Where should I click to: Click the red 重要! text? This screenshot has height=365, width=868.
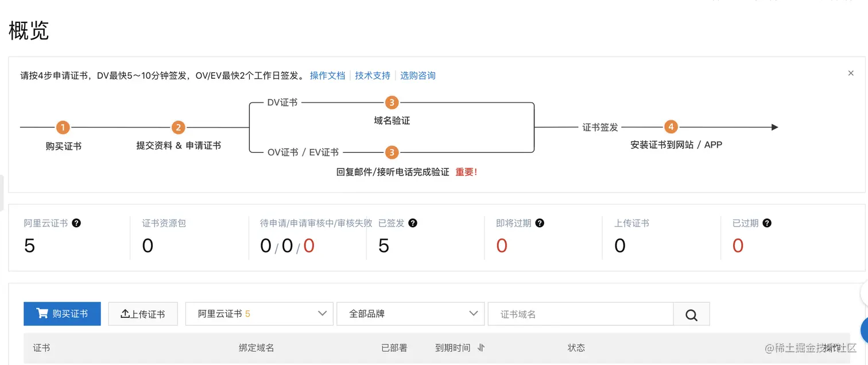pos(466,172)
